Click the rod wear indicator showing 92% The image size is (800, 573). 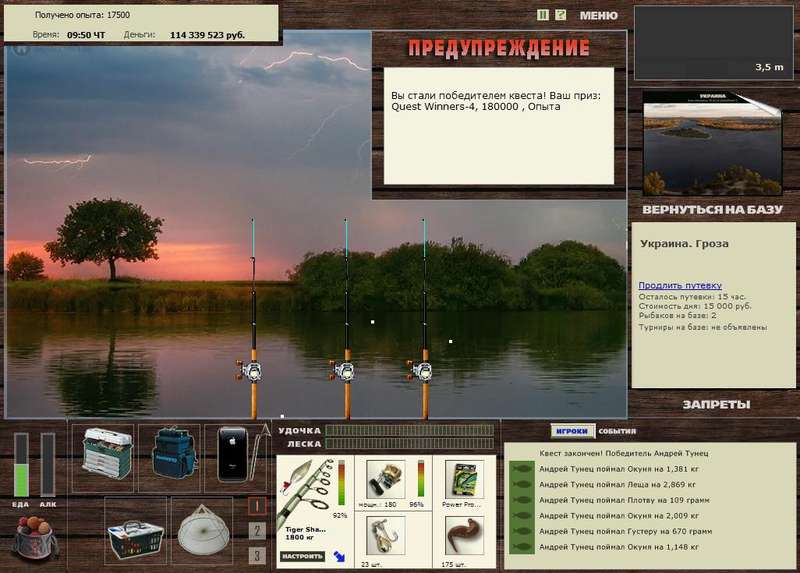tap(341, 483)
